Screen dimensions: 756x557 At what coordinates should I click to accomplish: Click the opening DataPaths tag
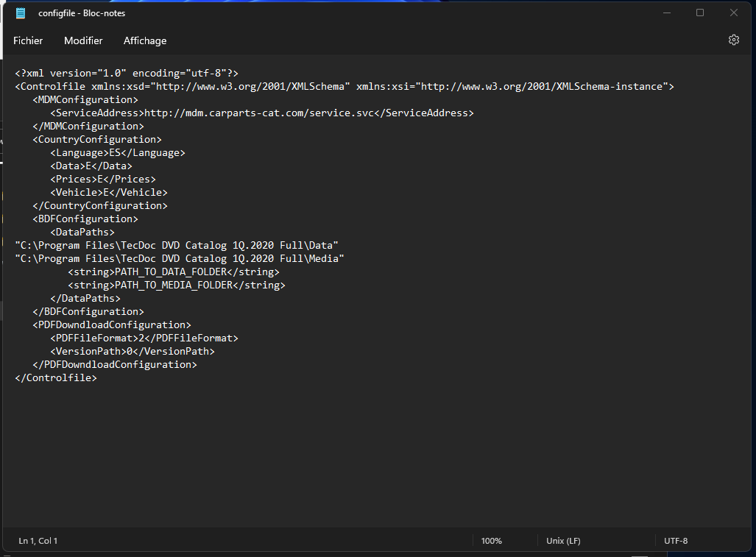click(x=82, y=233)
